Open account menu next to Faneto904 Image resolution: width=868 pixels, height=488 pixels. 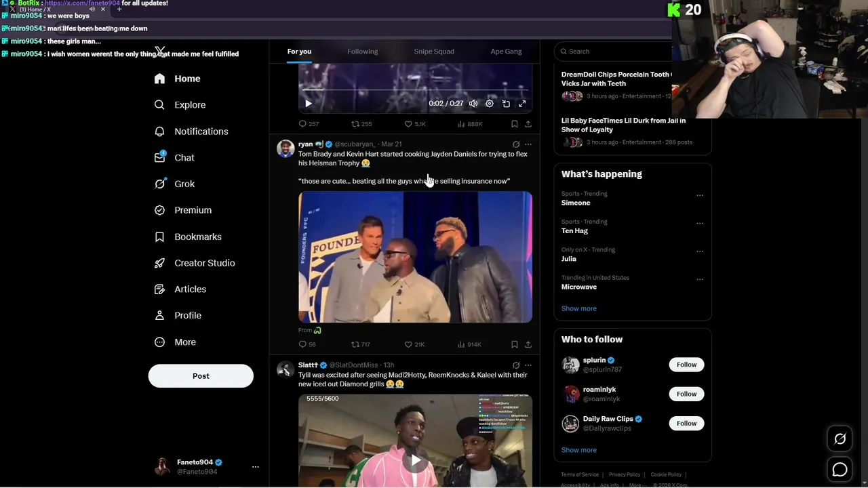(256, 467)
